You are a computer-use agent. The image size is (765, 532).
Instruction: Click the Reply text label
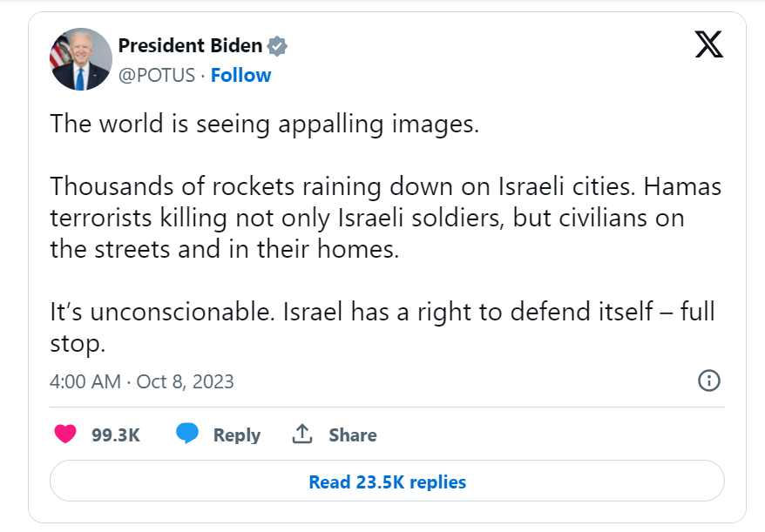click(x=237, y=434)
